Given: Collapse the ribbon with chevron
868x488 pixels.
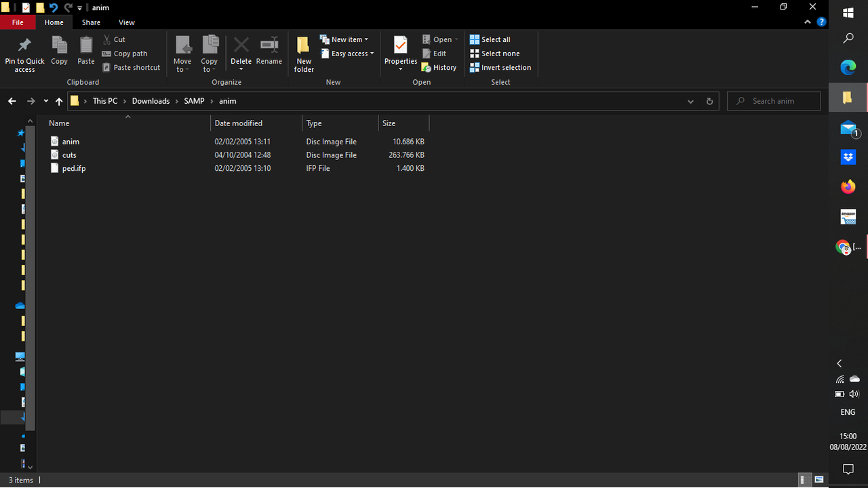Looking at the screenshot, I should [808, 22].
